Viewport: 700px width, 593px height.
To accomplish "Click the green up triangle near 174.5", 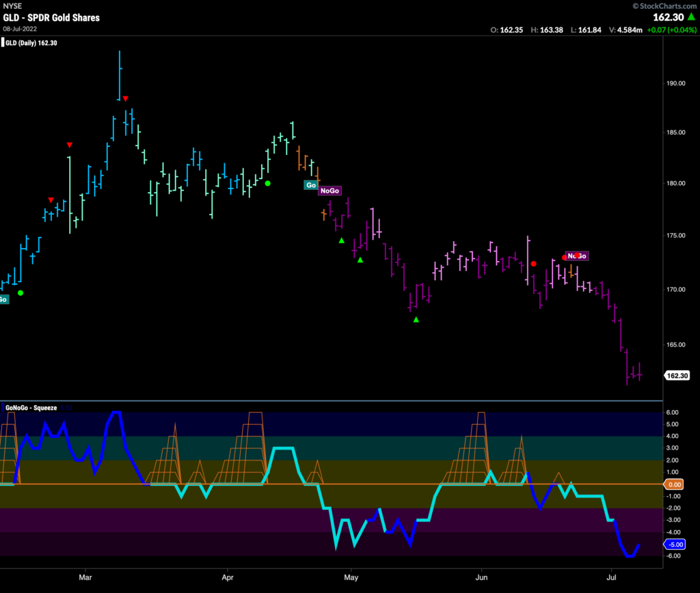I will pyautogui.click(x=342, y=240).
